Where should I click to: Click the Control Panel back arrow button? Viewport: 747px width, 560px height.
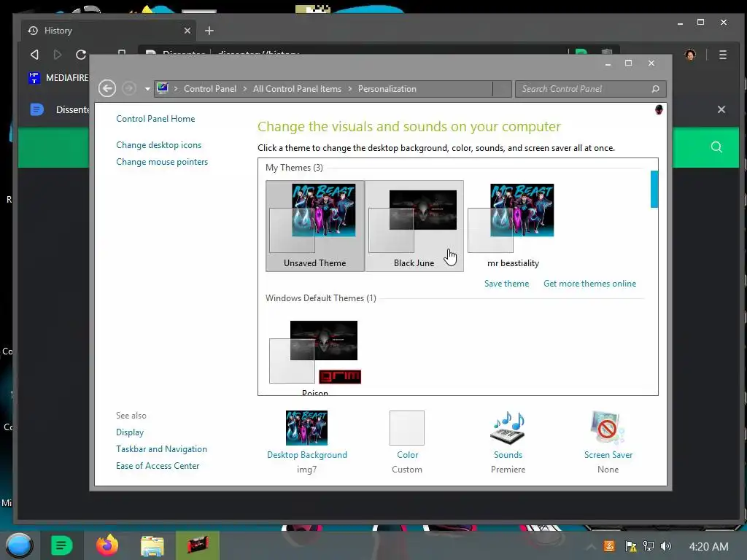(x=107, y=88)
